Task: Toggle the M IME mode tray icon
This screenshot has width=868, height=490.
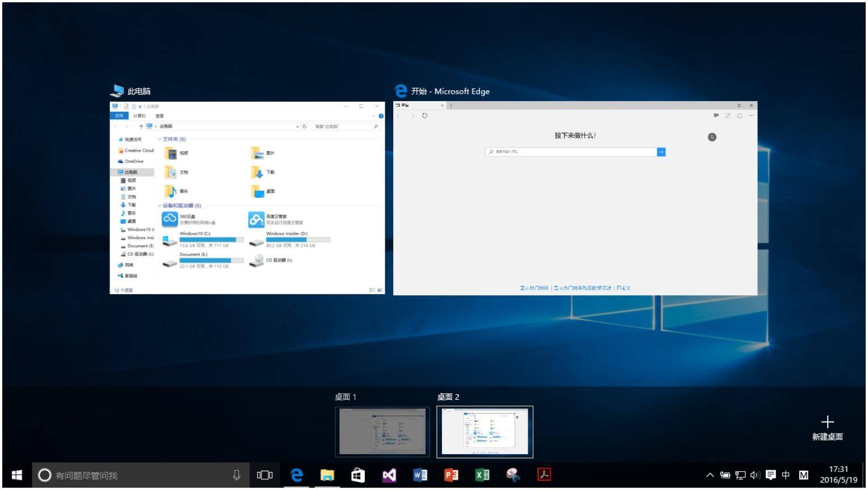Action: point(803,475)
